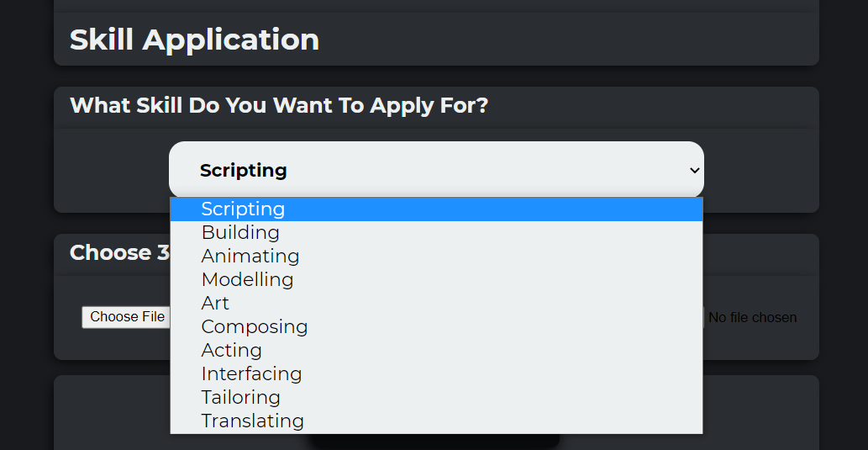Pick the Translating option
The image size is (868, 450).
[x=252, y=421]
